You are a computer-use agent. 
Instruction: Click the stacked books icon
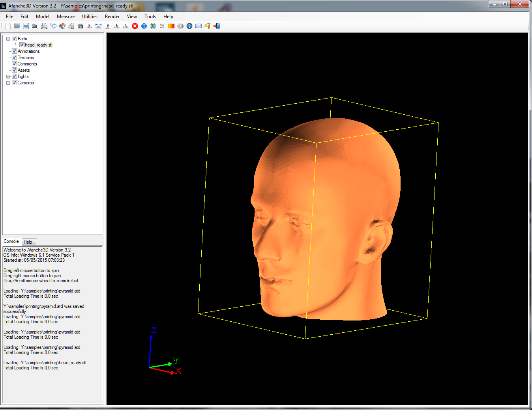(62, 26)
